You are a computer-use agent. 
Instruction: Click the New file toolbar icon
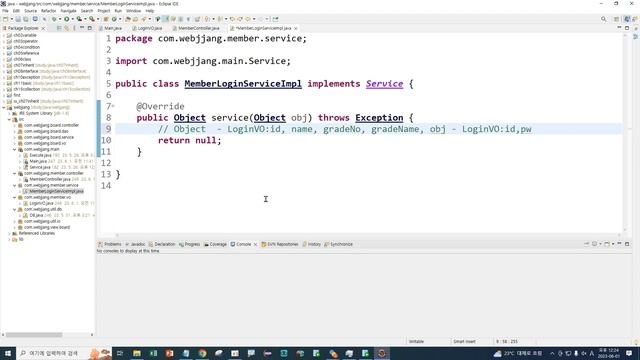pos(5,19)
